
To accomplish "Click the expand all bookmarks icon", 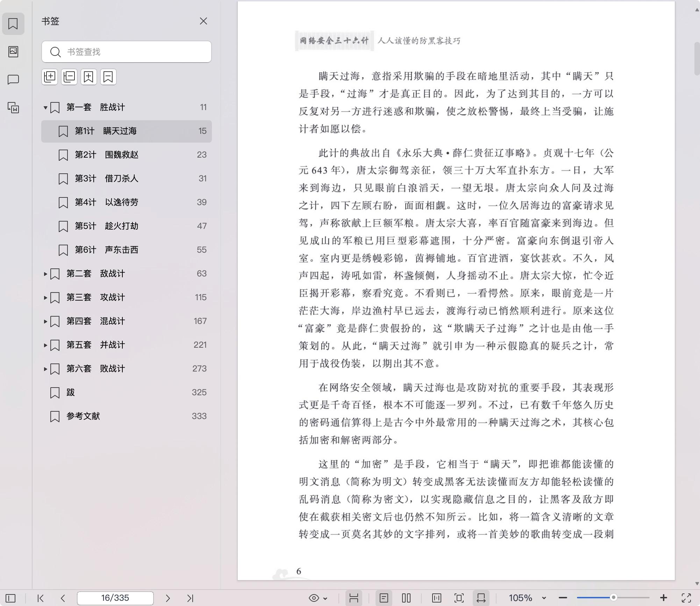I will 50,77.
